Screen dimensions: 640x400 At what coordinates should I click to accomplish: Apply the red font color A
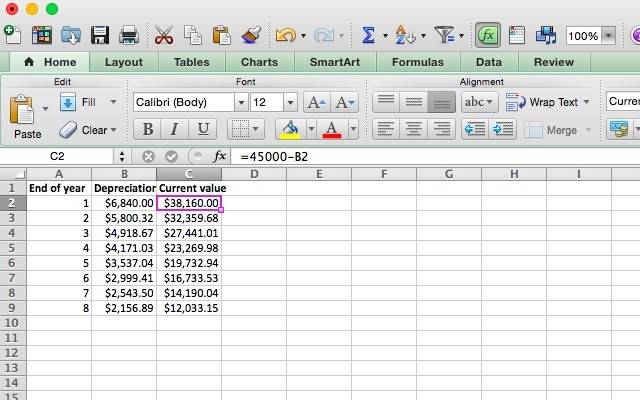pos(332,130)
